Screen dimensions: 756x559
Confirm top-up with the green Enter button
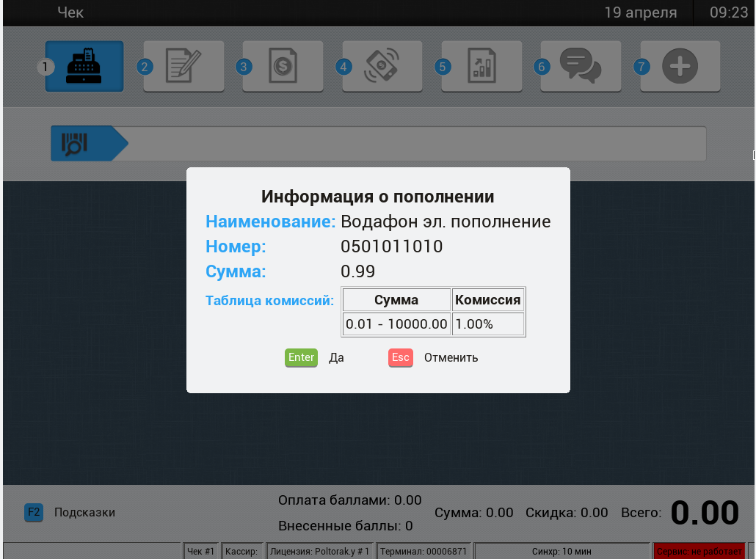tap(302, 357)
